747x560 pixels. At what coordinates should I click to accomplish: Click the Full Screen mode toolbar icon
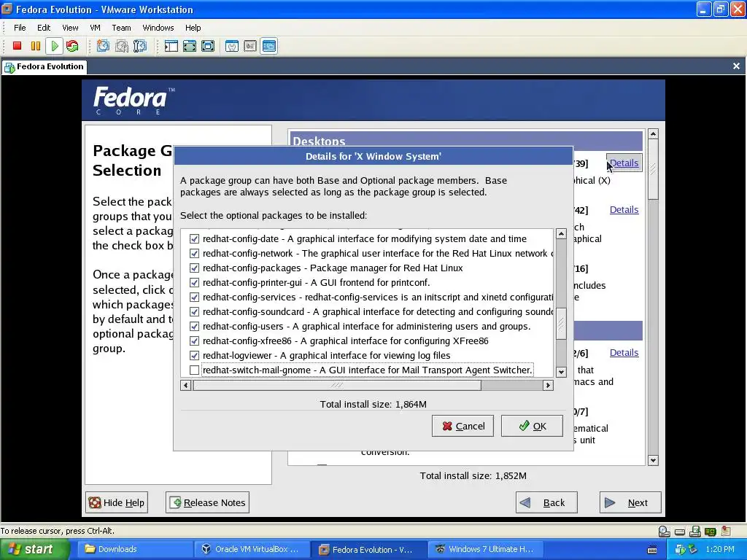coord(208,46)
